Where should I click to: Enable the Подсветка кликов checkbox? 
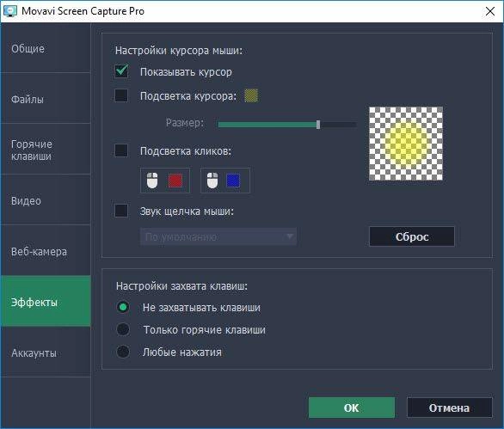pyautogui.click(x=121, y=150)
